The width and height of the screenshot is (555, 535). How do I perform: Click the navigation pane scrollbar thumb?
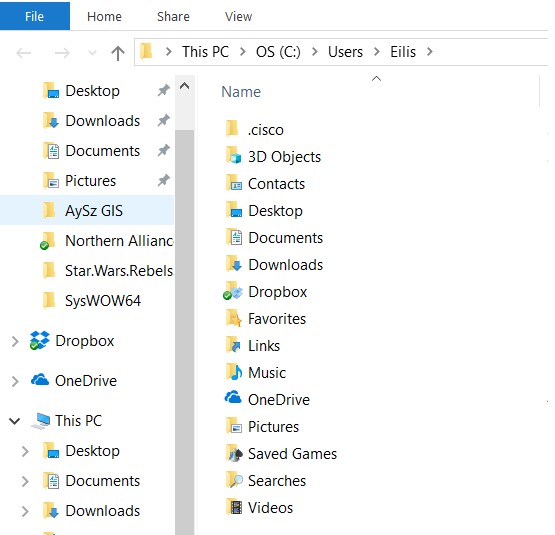[184, 332]
